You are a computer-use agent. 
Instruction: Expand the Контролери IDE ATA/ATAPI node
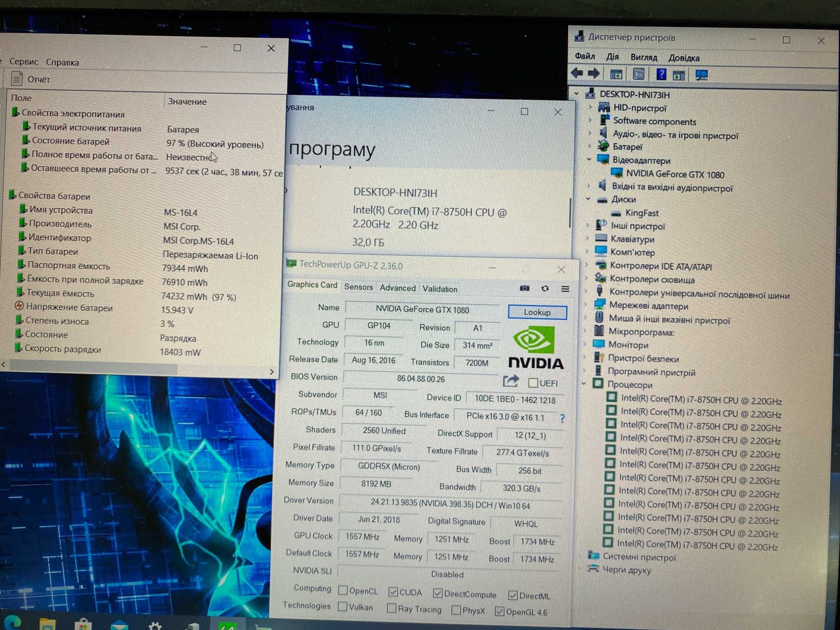pyautogui.click(x=587, y=265)
